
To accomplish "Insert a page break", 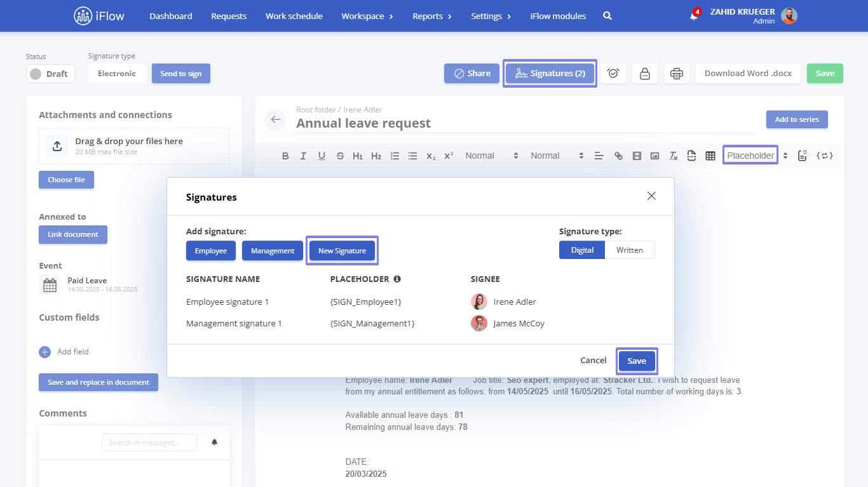I will pos(692,156).
